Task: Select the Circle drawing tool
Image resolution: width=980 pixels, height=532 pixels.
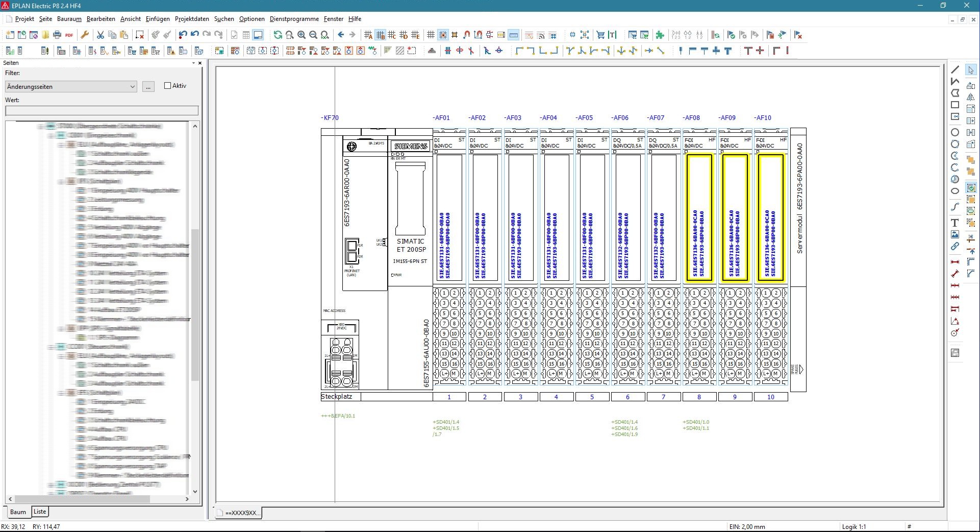Action: (x=955, y=132)
